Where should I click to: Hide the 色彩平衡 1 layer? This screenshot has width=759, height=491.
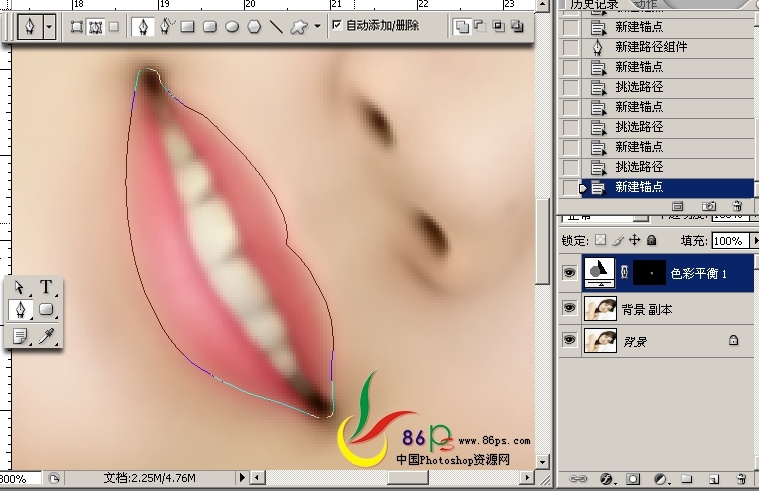570,273
